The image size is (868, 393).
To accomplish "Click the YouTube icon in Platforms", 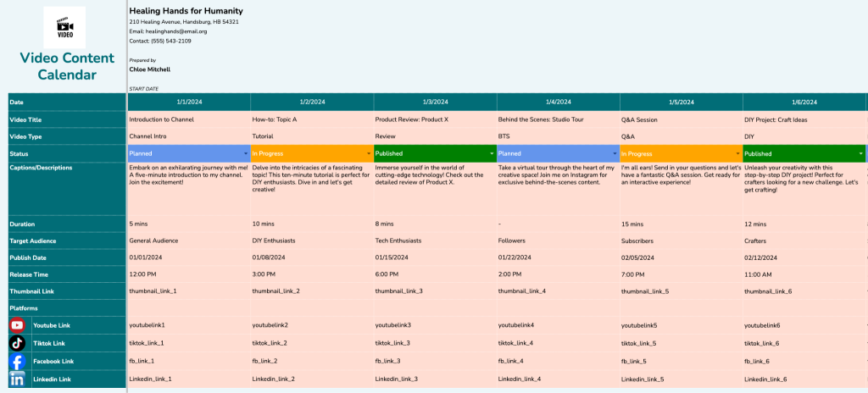I will tap(17, 325).
